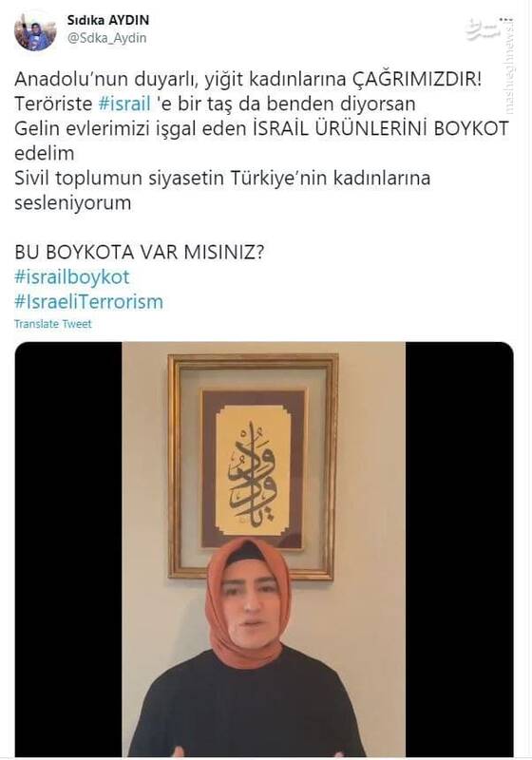532x760 pixels.
Task: Open Sıdıka AYDIN's profile avatar
Action: [x=35, y=31]
